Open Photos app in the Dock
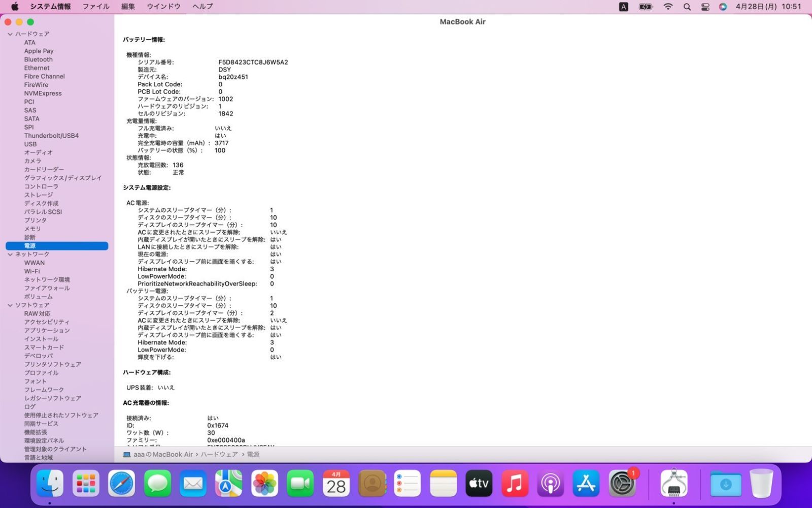Viewport: 812px width, 508px height. point(264,483)
